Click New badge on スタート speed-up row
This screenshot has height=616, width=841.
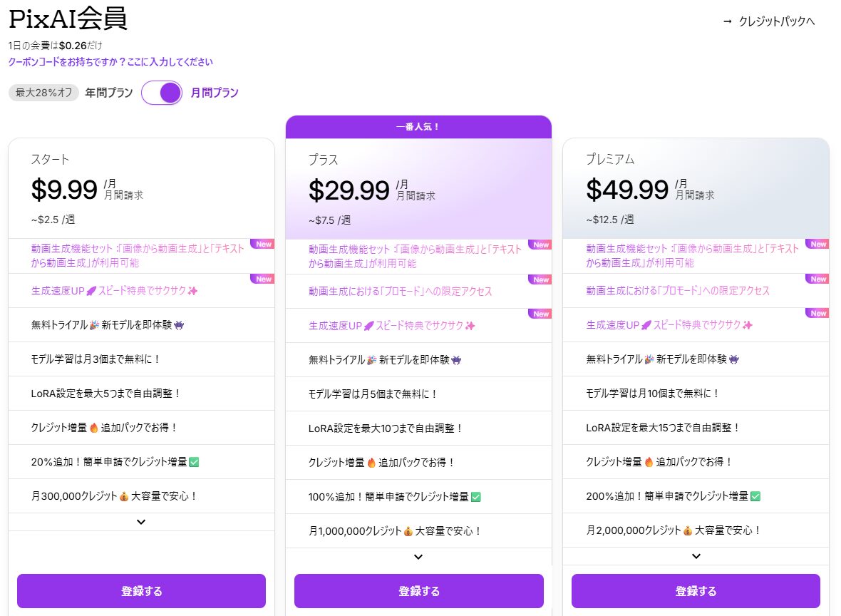coord(263,279)
